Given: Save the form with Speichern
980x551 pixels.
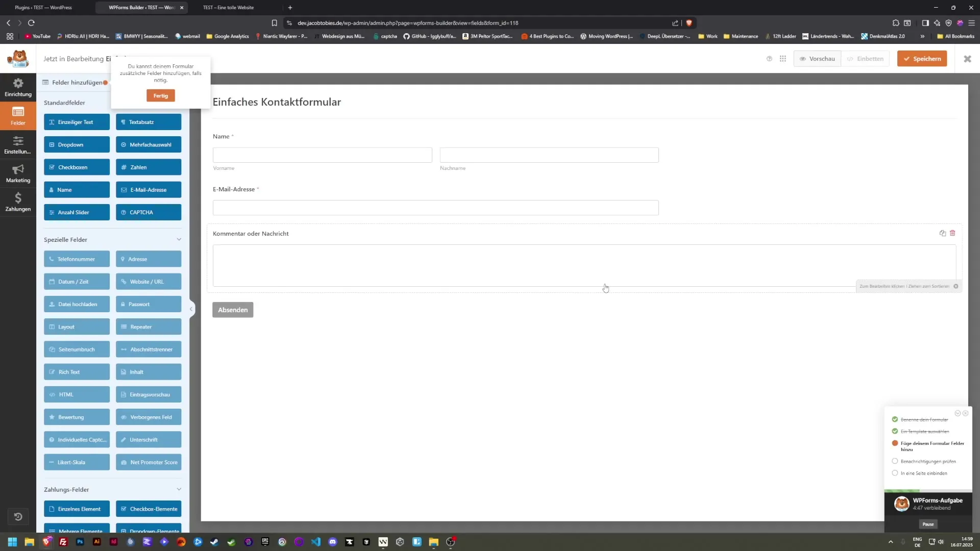Looking at the screenshot, I should pos(922,58).
